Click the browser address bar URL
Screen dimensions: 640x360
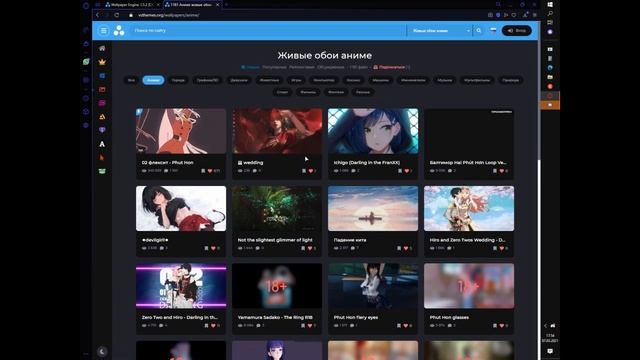tap(169, 15)
